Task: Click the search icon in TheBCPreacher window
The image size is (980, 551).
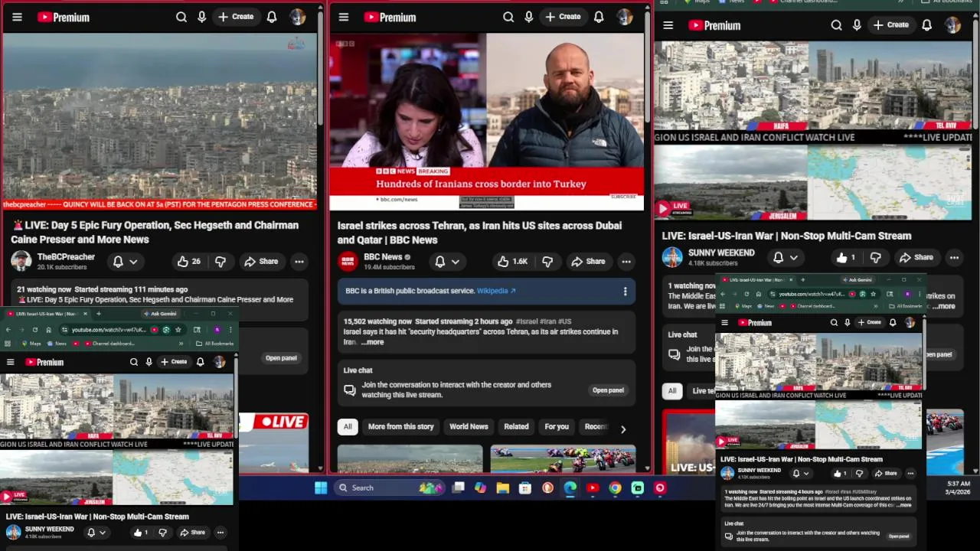Action: tap(181, 17)
